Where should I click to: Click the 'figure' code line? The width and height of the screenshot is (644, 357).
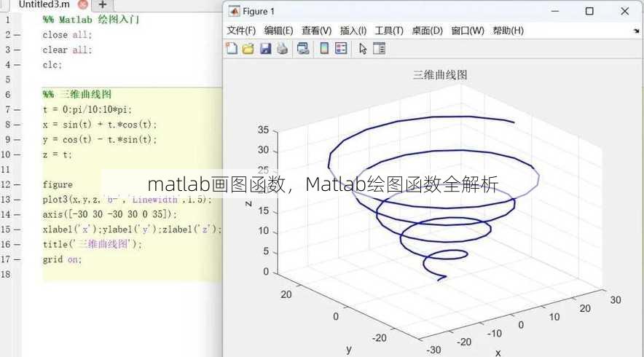click(58, 184)
